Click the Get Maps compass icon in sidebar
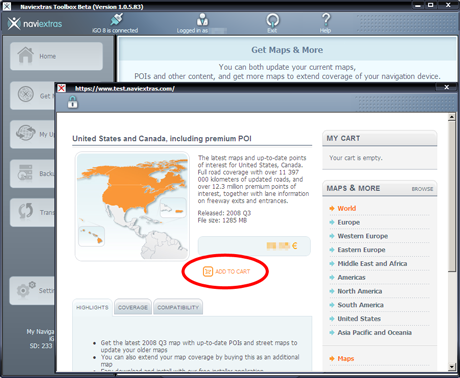The image size is (460, 378). (26, 94)
